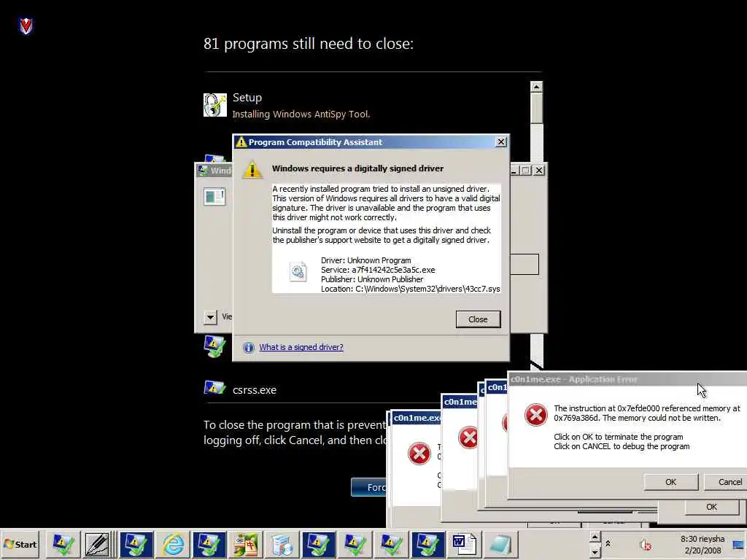
Task: Click the document icon in the background Windows dialog
Action: tap(214, 196)
